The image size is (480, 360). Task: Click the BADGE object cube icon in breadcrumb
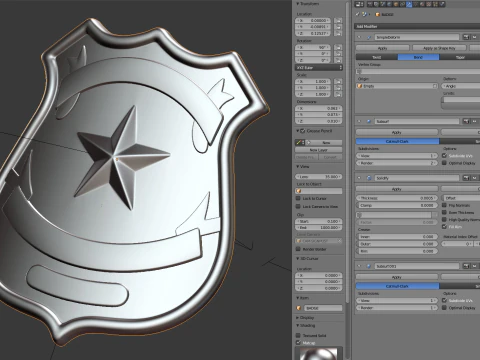tap(378, 14)
